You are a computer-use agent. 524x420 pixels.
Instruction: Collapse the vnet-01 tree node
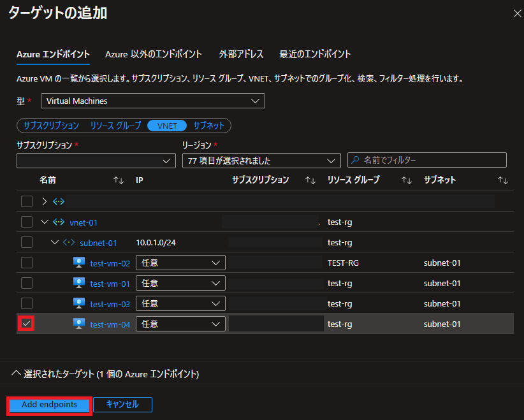click(x=45, y=222)
